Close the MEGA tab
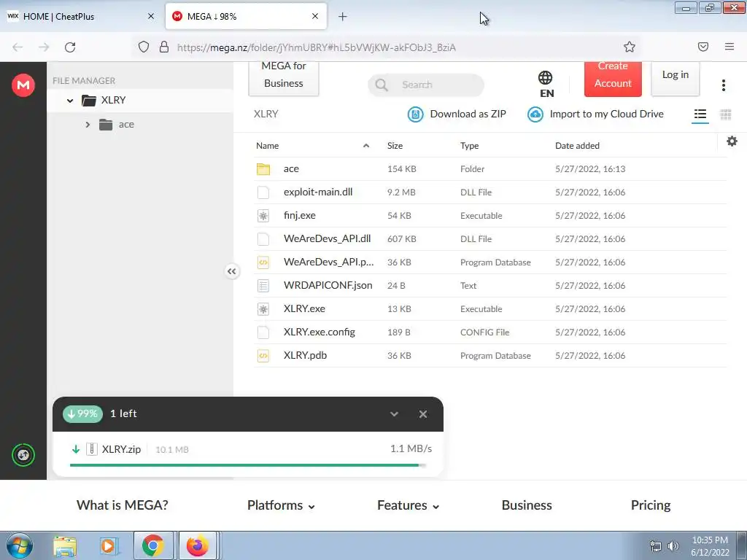The image size is (747, 560). tap(315, 16)
